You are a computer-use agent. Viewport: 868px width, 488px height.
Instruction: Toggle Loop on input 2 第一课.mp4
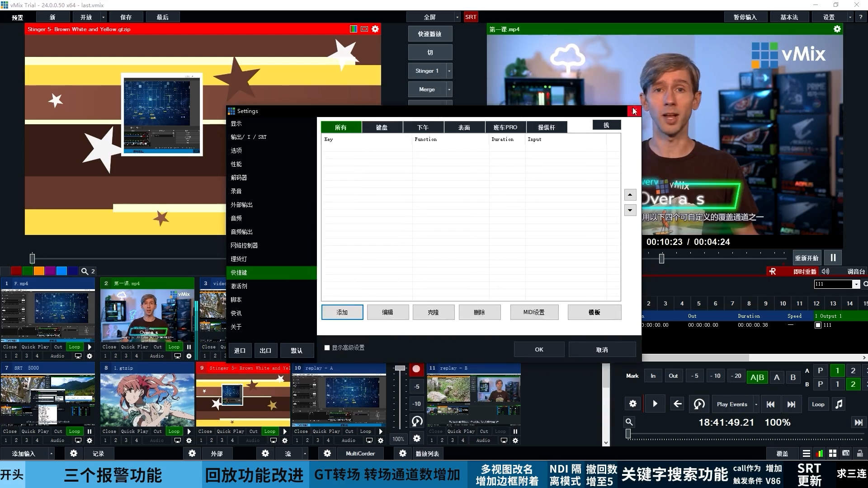click(174, 347)
